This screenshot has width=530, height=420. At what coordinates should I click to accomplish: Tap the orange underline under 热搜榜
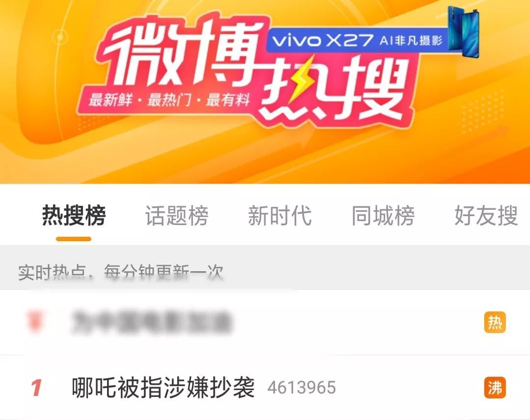[x=74, y=239]
